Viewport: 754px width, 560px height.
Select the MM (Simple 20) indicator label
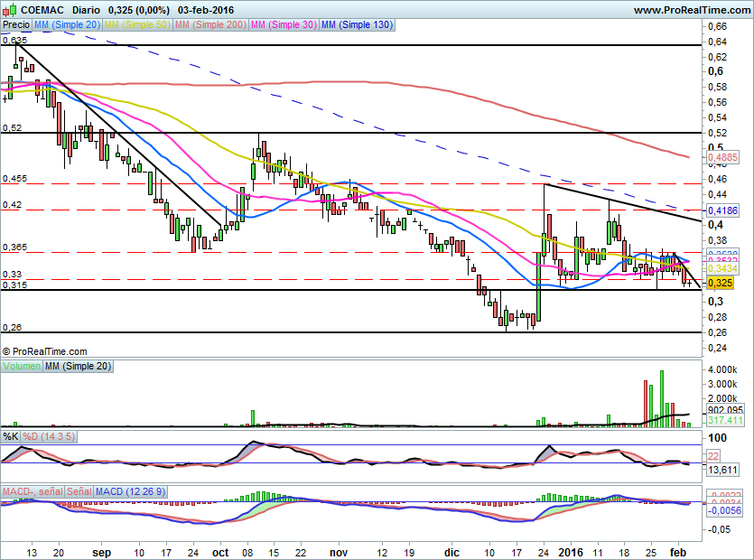point(67,25)
